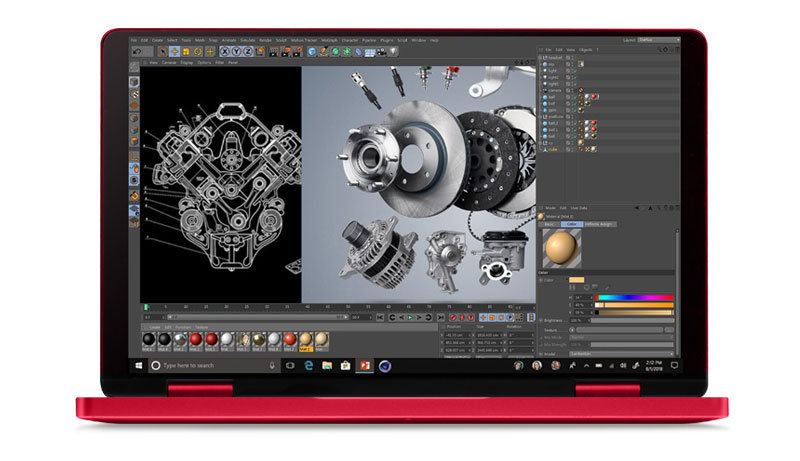Image resolution: width=800 pixels, height=461 pixels.
Task: Click the green timeline playhead marker
Action: pyautogui.click(x=146, y=307)
